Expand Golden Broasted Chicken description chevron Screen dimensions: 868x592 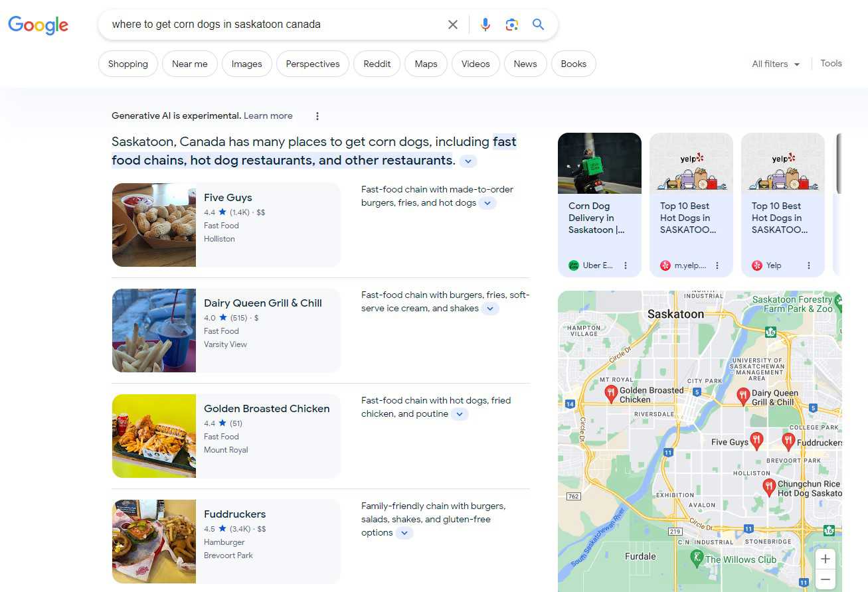tap(460, 414)
